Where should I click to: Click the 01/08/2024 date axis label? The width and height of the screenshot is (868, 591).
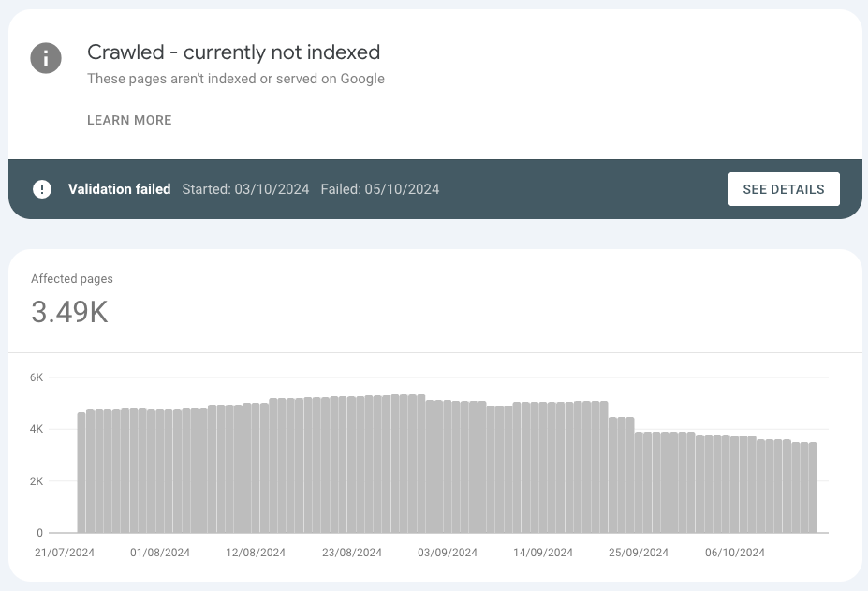click(x=160, y=553)
